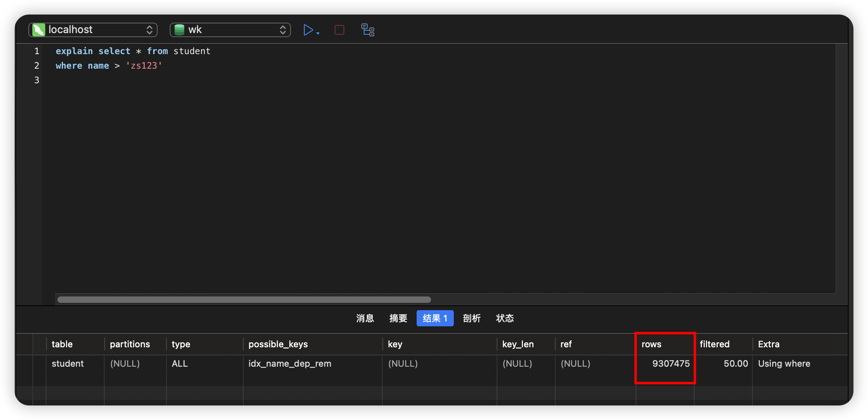Click the 'zs123' string in the query
868x420 pixels.
144,65
